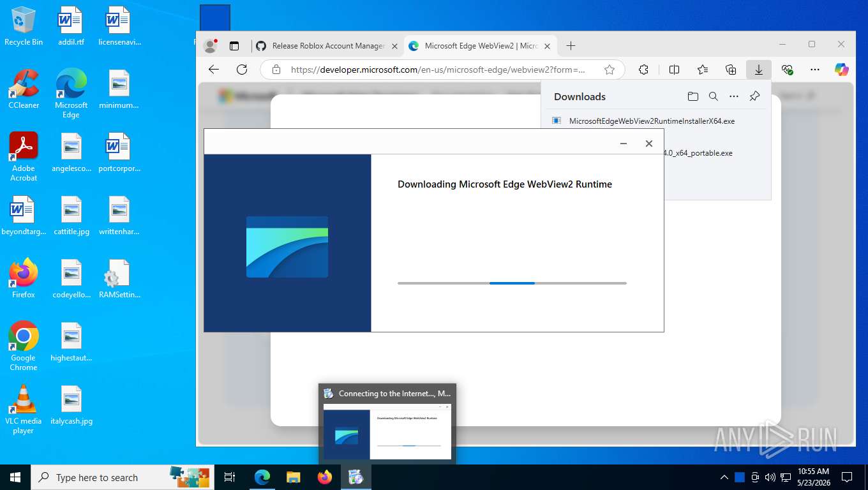Open the x64_portable.exe download entry
Screen dimensions: 868x490
pos(698,153)
